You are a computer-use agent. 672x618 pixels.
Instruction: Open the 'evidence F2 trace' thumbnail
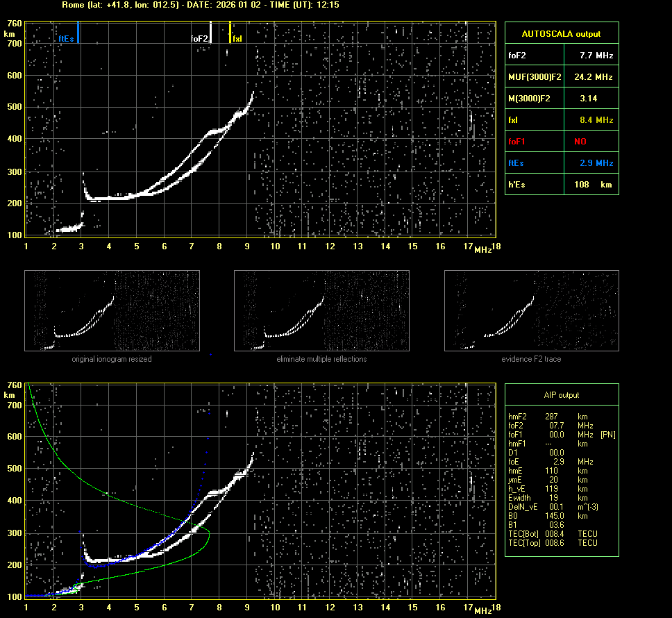pos(531,310)
